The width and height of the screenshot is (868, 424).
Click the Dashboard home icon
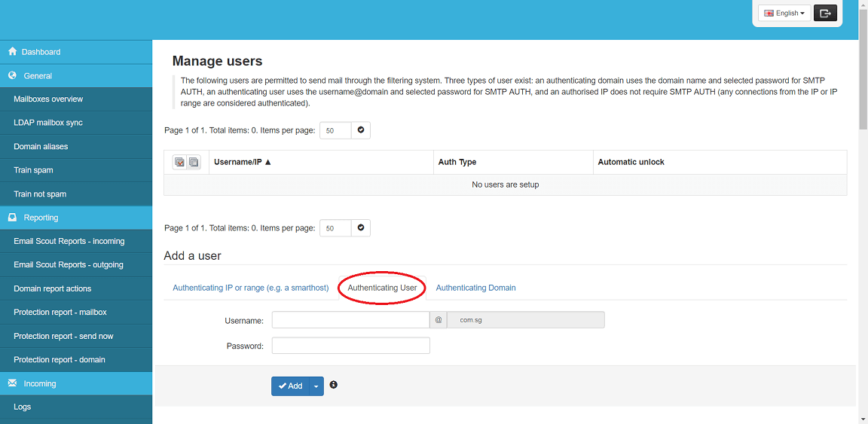click(13, 51)
